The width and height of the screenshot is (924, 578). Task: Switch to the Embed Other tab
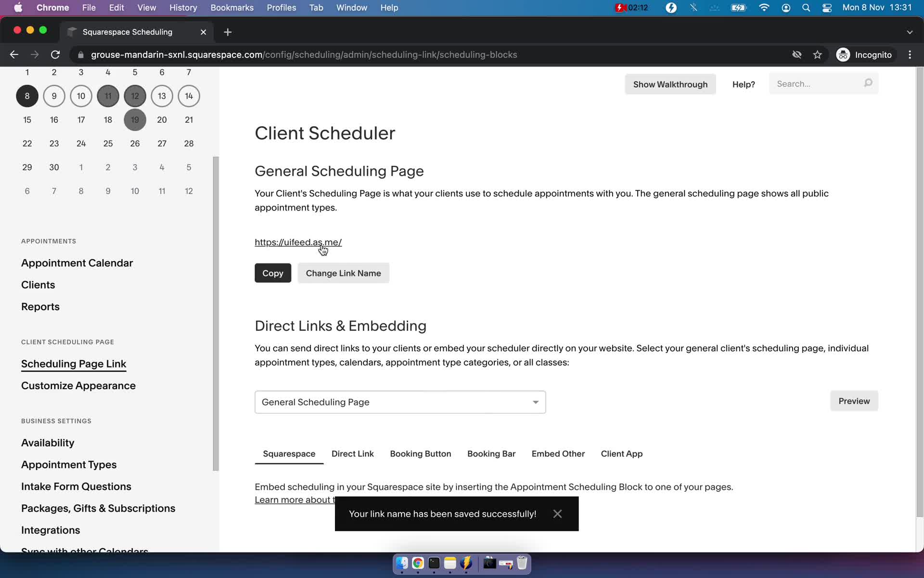point(558,454)
